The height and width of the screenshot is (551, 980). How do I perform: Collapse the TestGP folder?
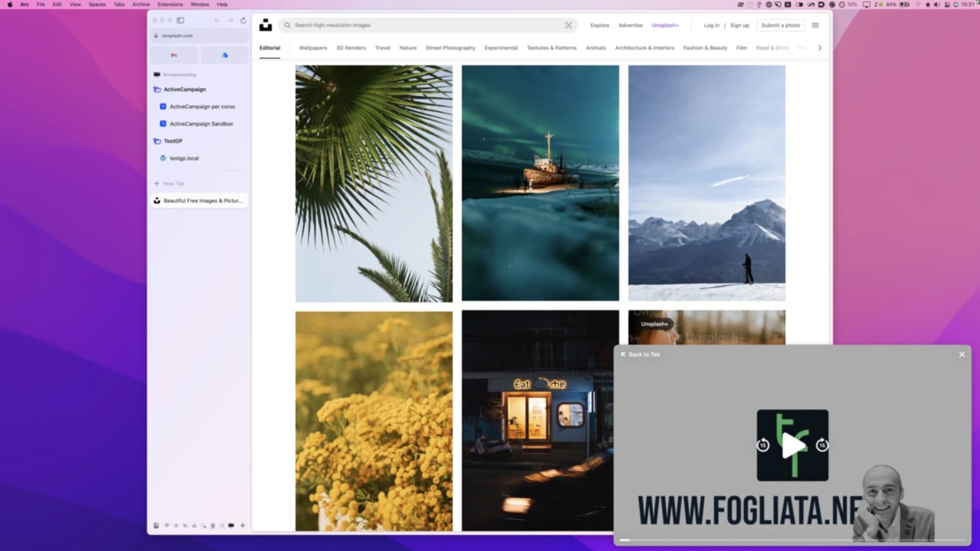pos(168,141)
